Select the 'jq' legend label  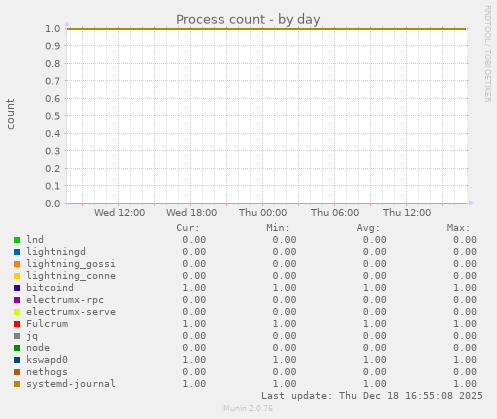pyautogui.click(x=32, y=336)
